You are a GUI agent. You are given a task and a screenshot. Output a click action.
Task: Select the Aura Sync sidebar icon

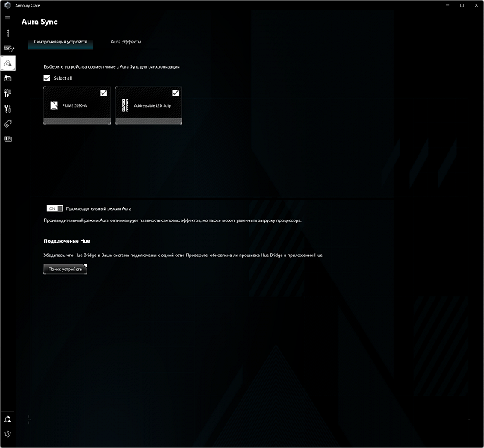(x=8, y=63)
